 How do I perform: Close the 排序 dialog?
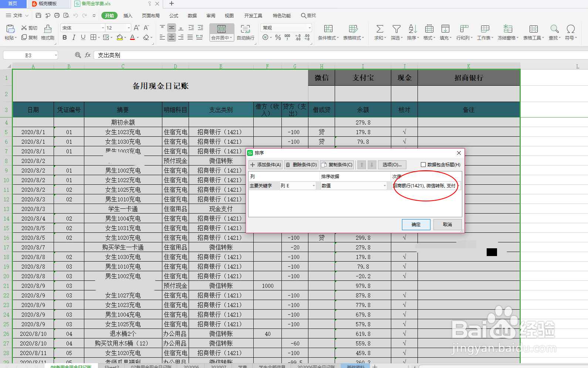click(x=459, y=153)
